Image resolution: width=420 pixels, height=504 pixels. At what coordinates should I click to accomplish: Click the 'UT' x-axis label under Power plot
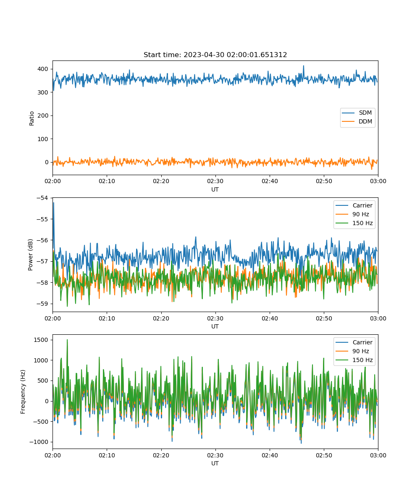(215, 326)
